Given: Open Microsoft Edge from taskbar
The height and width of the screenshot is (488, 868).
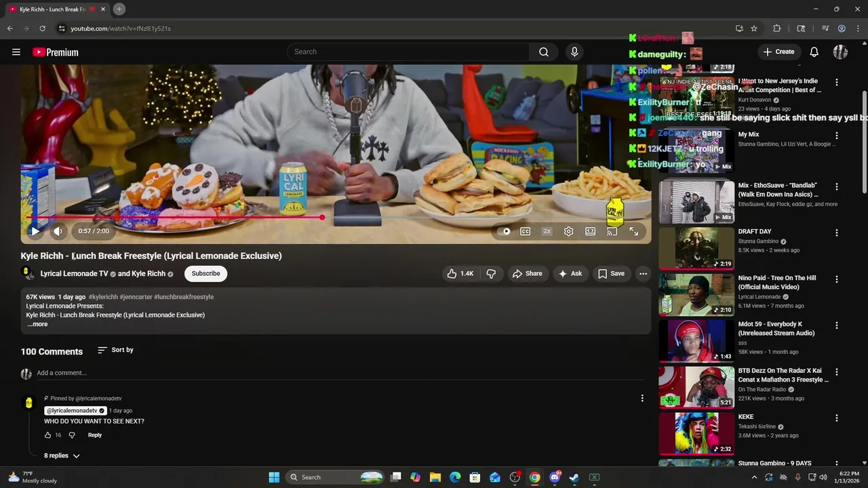Looking at the screenshot, I should tap(455, 477).
